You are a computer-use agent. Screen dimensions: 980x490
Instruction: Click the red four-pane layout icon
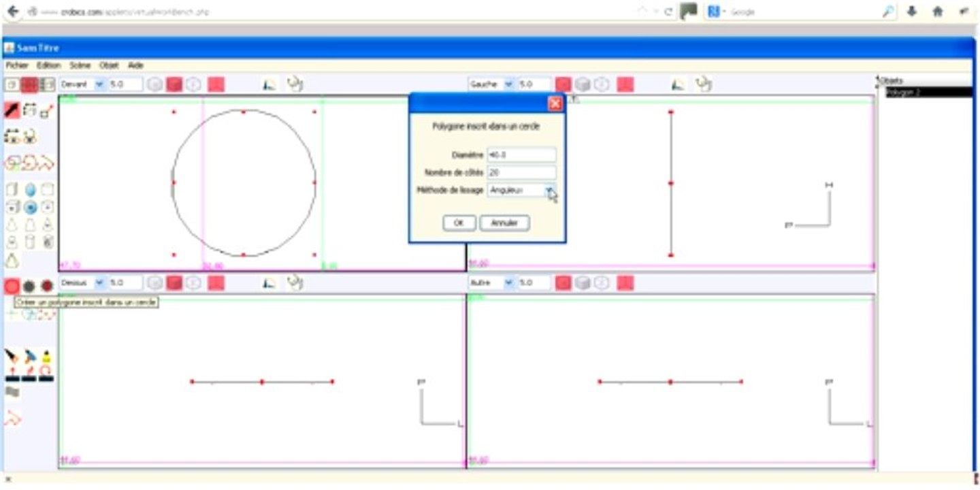point(29,85)
